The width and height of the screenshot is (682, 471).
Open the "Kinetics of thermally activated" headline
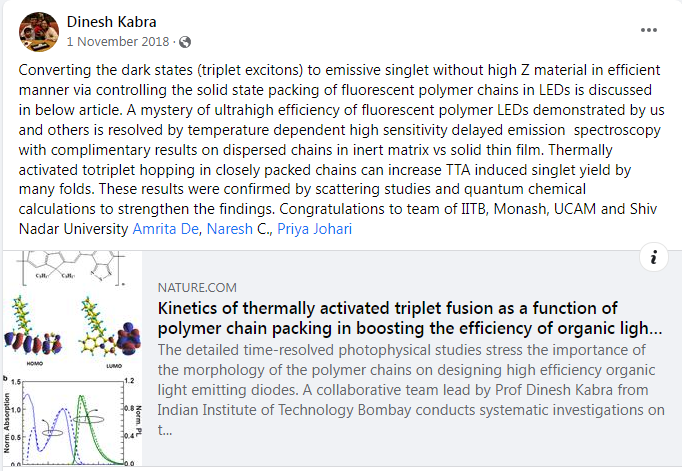388,307
